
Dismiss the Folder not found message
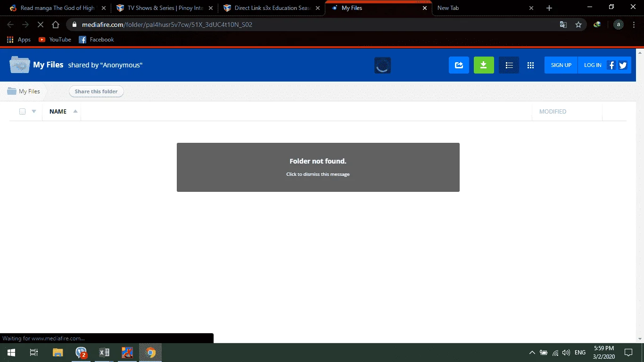tap(318, 167)
